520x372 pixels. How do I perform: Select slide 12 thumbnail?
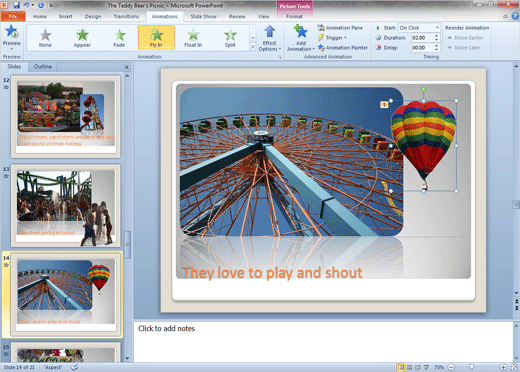pos(66,116)
